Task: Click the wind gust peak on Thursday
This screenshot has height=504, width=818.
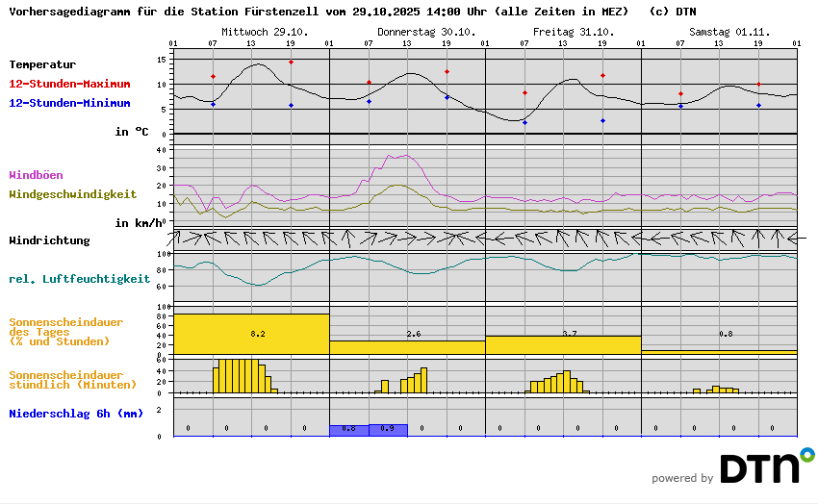Action: coord(404,155)
